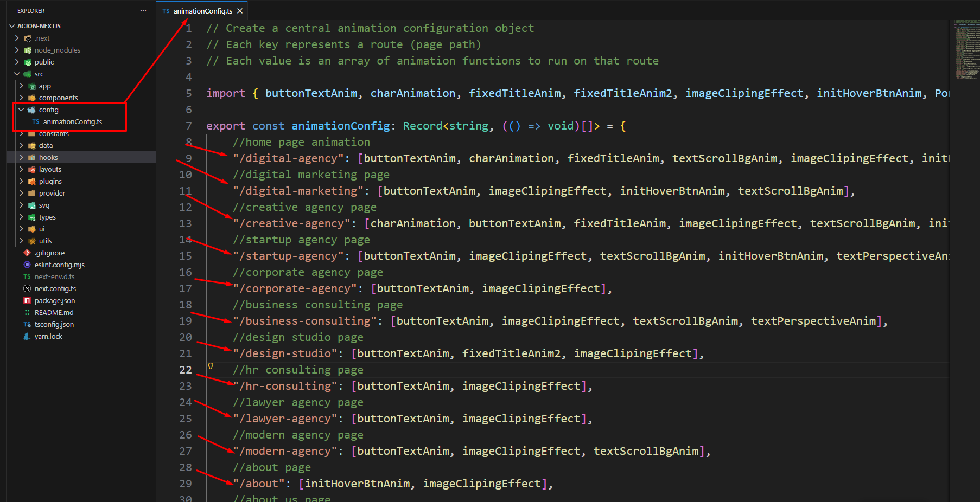Click the eslint.config.mjs file icon
980x502 pixels.
click(27, 265)
